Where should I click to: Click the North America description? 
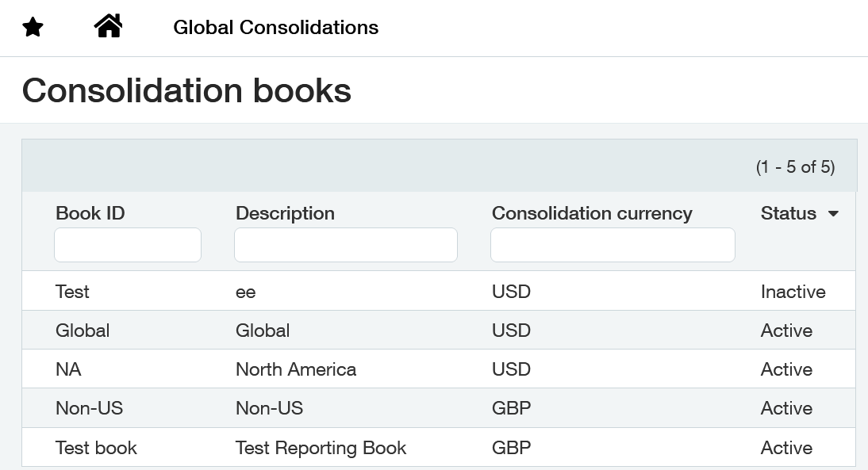[296, 369]
